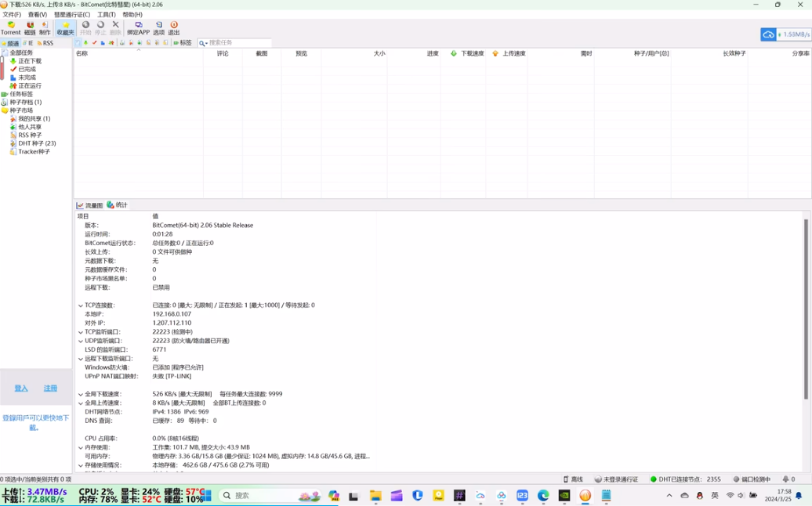Screen dimensions: 812x506
Task: Switch to the 流量图 tab
Action: coord(89,205)
